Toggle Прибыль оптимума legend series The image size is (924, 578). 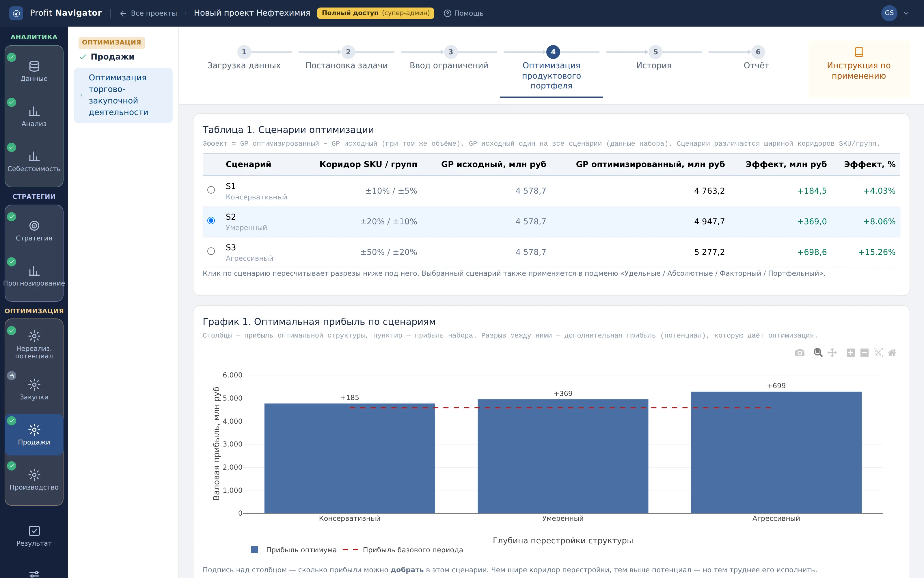point(294,550)
